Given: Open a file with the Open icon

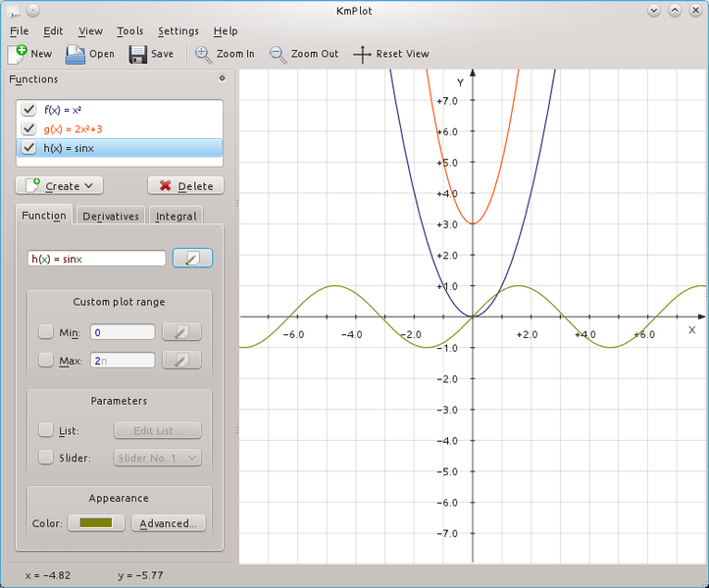Looking at the screenshot, I should pos(76,54).
